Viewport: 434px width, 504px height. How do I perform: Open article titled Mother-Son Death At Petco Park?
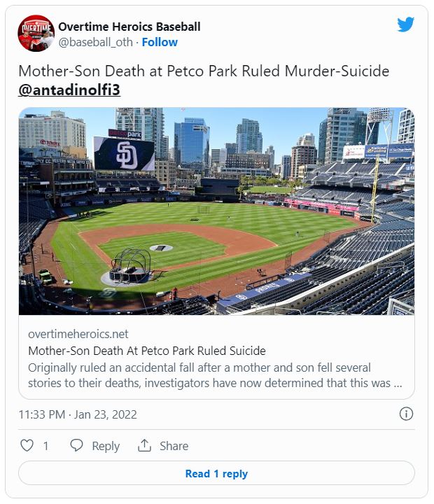coord(147,351)
